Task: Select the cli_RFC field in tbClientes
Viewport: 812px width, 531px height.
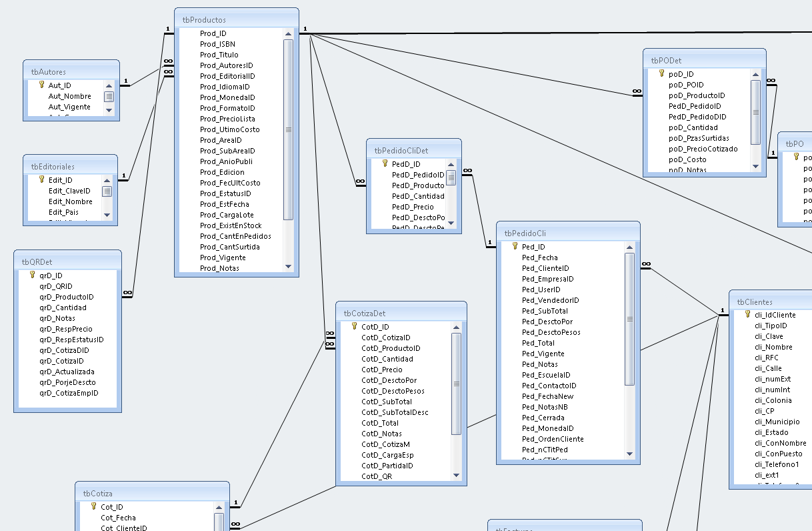Action: click(766, 358)
